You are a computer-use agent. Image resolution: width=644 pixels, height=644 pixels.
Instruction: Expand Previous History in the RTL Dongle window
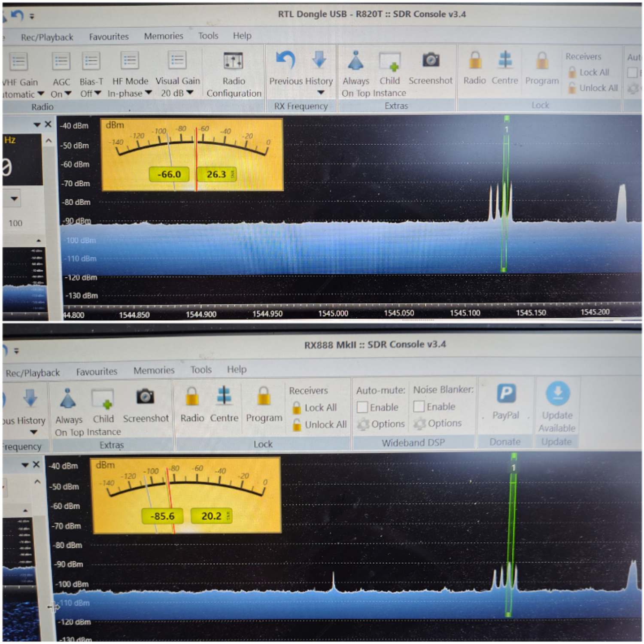(321, 93)
